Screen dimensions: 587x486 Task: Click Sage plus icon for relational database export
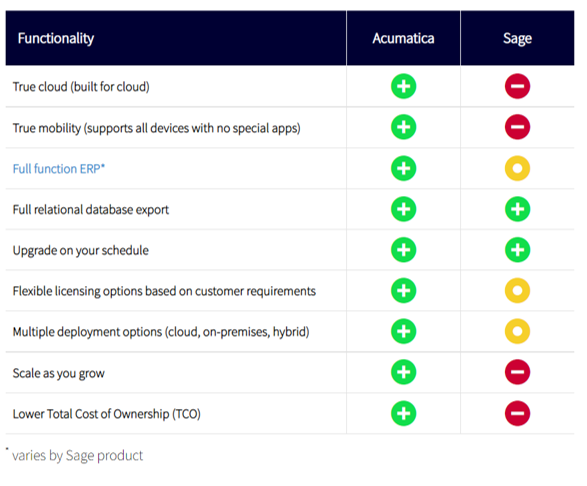point(517,209)
